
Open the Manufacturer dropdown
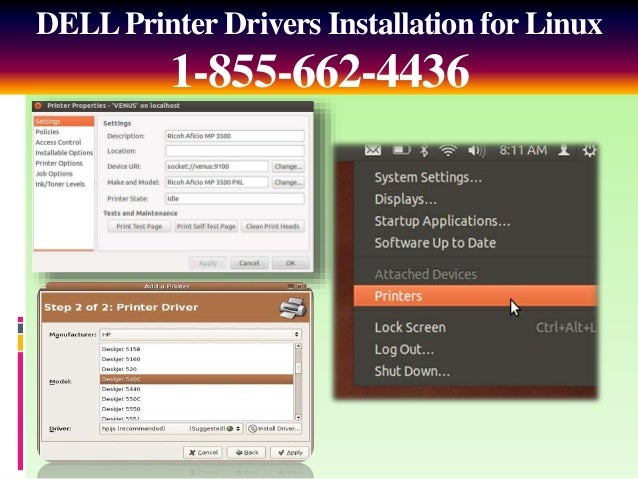[x=201, y=335]
